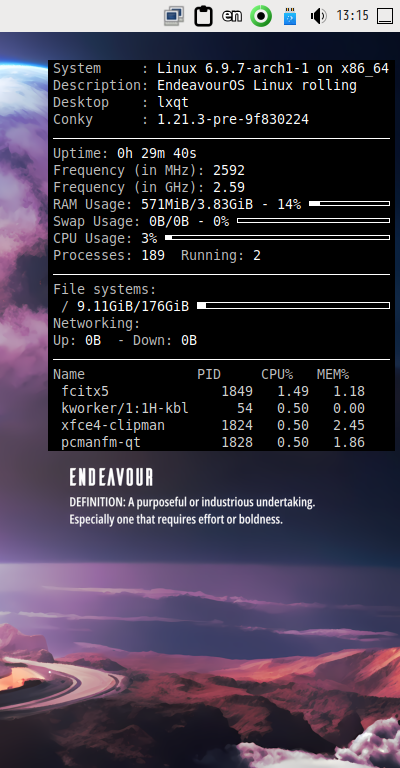Image resolution: width=400 pixels, height=768 pixels.
Task: Open the network connections tray icon
Action: 173,16
